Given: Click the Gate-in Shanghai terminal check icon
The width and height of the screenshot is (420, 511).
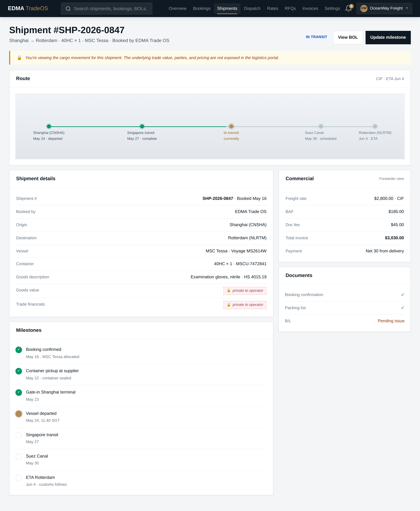Looking at the screenshot, I should pos(19,392).
